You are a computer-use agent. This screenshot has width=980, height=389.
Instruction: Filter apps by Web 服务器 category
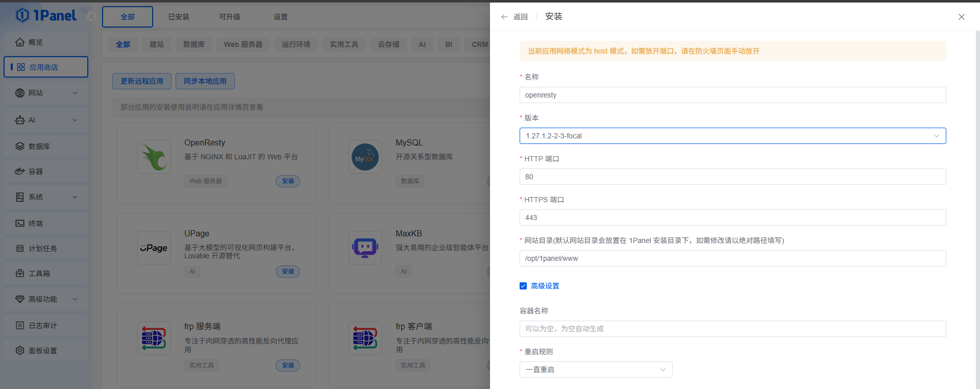(x=243, y=44)
